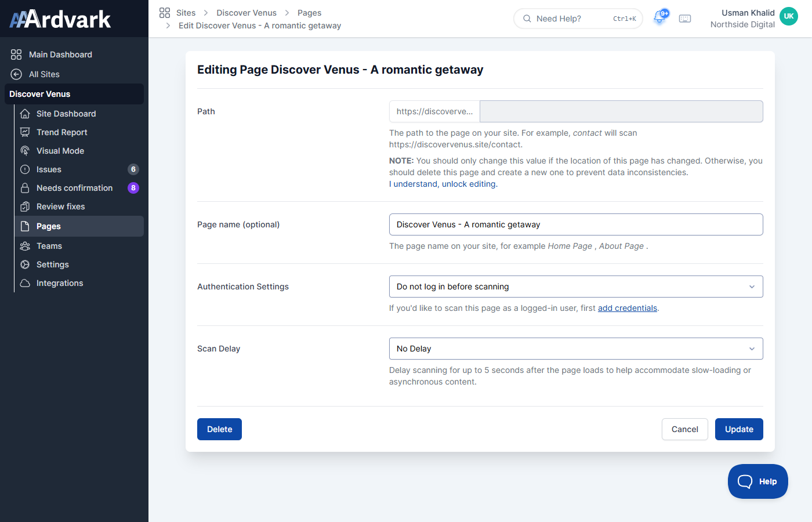Open the Scan Delay dropdown
This screenshot has width=812, height=522.
[576, 349]
